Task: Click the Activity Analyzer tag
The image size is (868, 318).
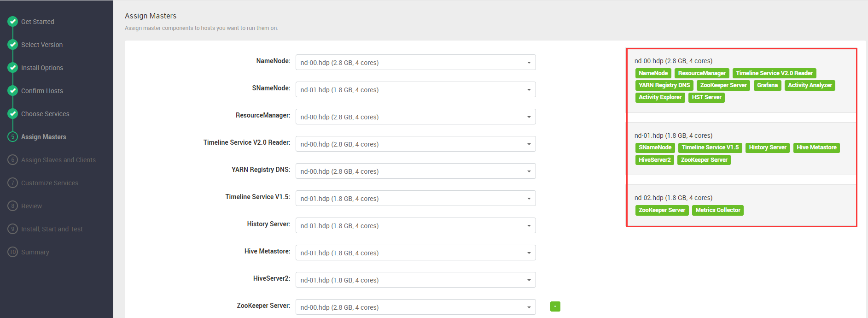Action: point(810,85)
